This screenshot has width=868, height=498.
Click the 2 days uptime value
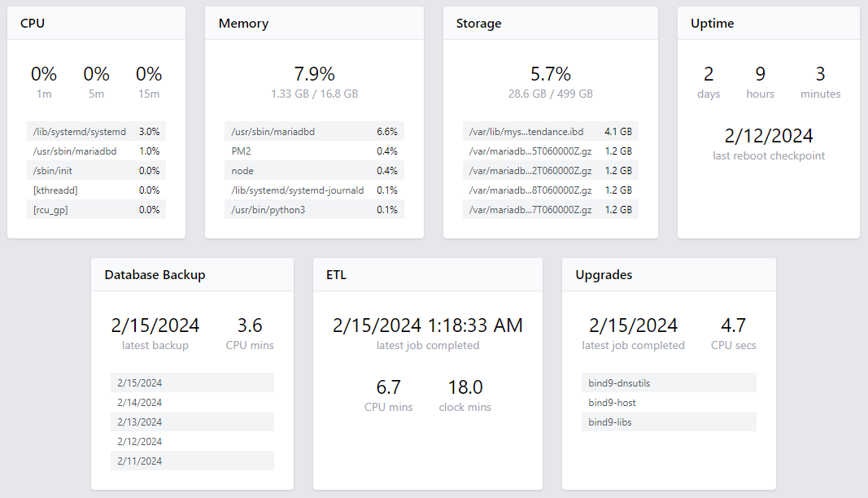[x=709, y=74]
